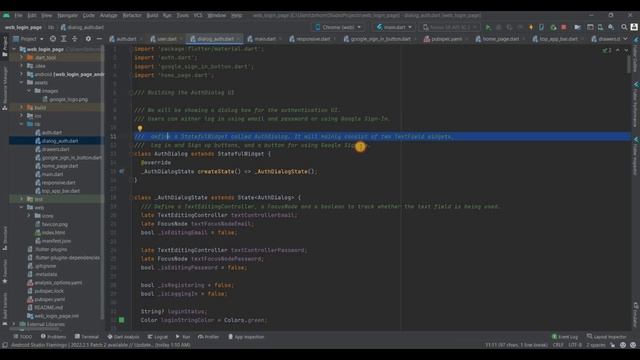Switch to the user.dart editor tab
The width and height of the screenshot is (640, 360).
pos(166,39)
